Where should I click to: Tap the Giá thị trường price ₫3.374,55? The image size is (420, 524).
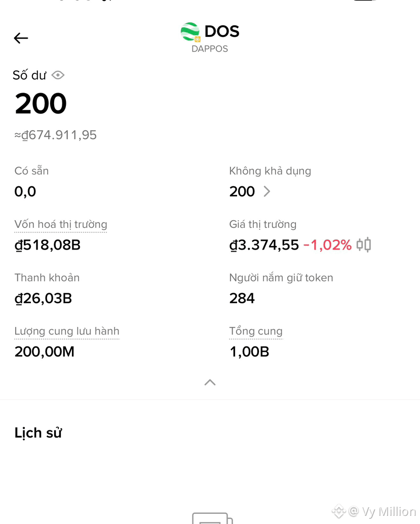tap(264, 245)
